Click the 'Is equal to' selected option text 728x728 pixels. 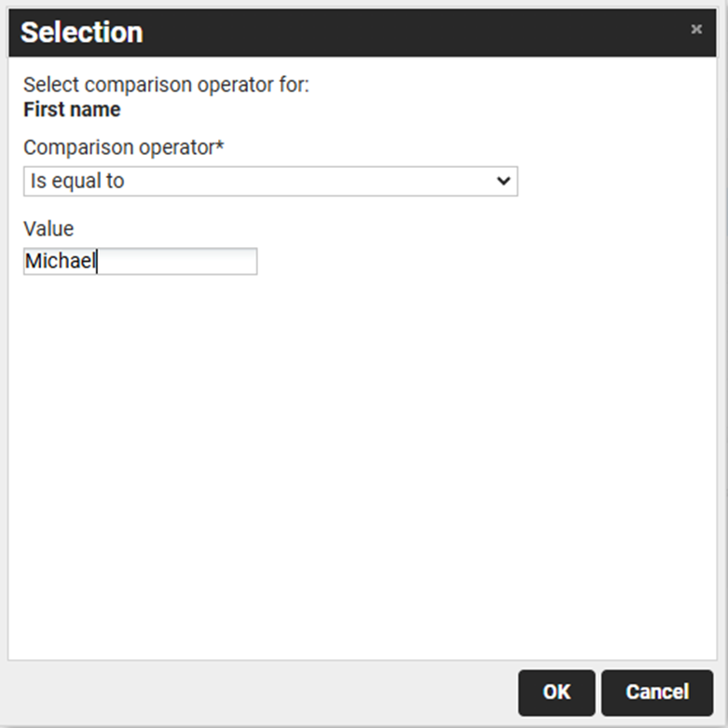pyautogui.click(x=77, y=182)
